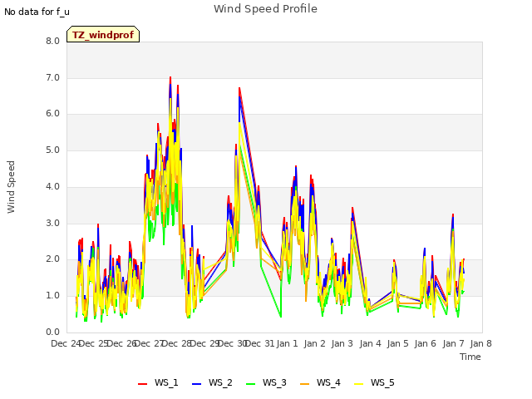
Task: Toggle the WS_2 legend entry
Action: tap(212, 382)
